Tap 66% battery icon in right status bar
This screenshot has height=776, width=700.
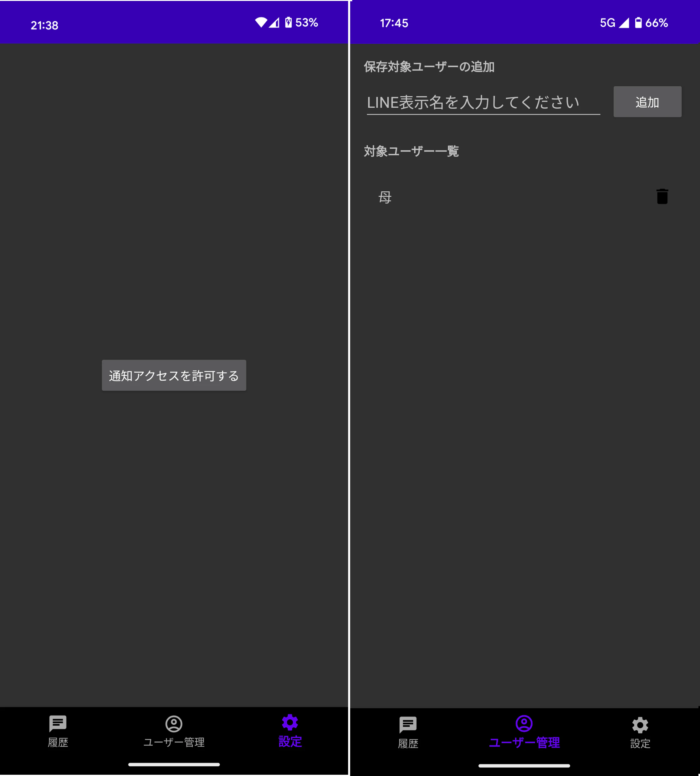click(638, 23)
